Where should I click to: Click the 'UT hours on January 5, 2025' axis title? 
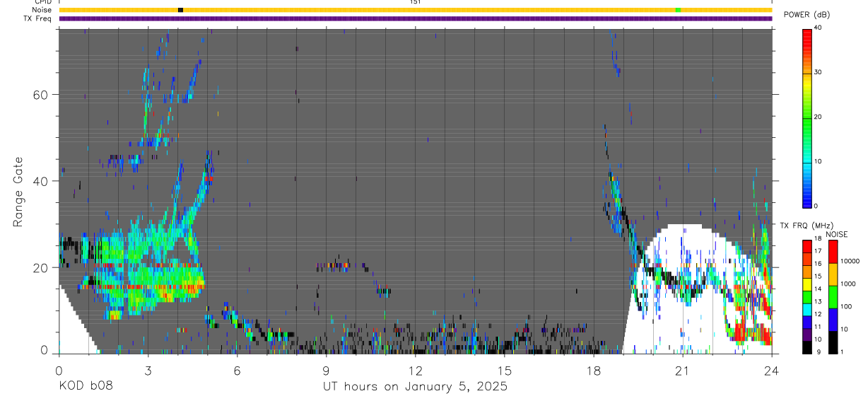click(x=415, y=386)
